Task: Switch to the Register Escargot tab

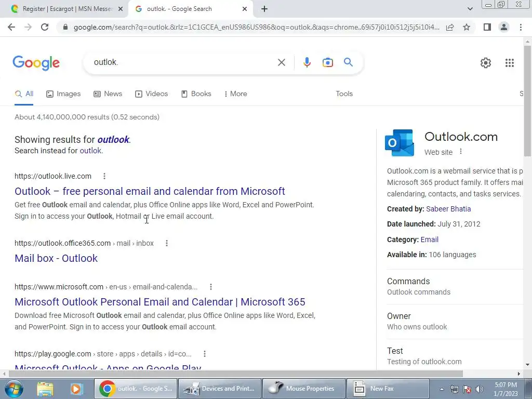Action: coord(63,9)
